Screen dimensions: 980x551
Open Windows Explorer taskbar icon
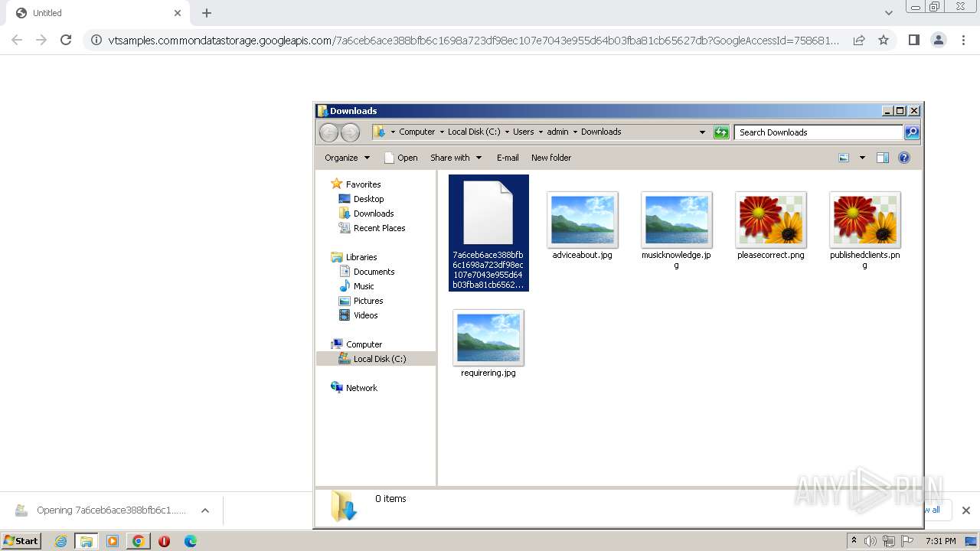click(87, 541)
